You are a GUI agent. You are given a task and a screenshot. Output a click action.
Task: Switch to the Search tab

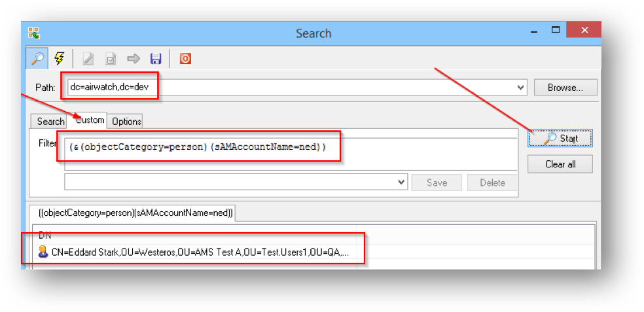50,121
